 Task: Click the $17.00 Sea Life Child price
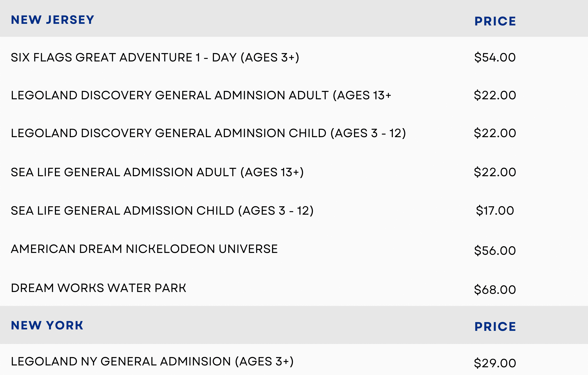[495, 211]
